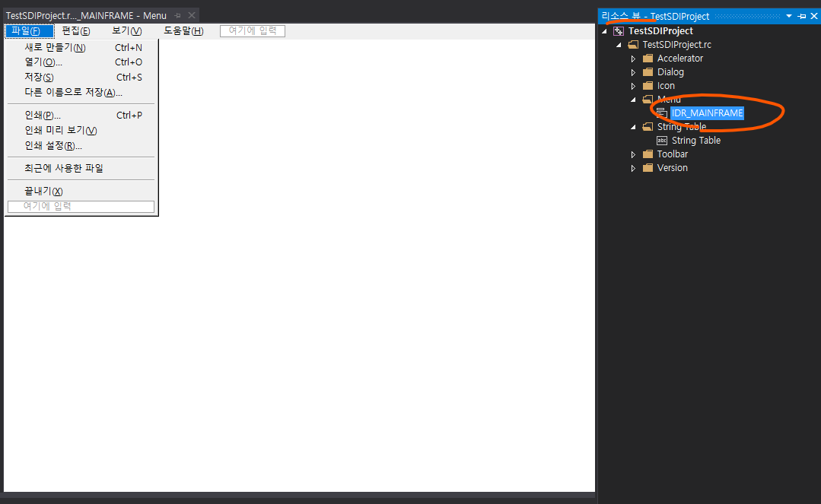
Task: Pin the MAINFRAME Menu document tab
Action: click(x=177, y=16)
